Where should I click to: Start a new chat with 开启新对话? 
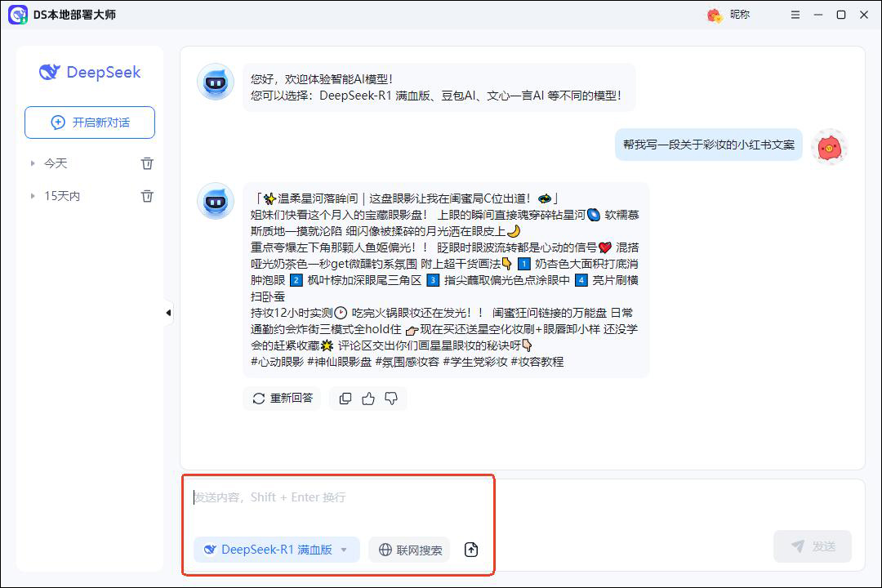(x=90, y=122)
